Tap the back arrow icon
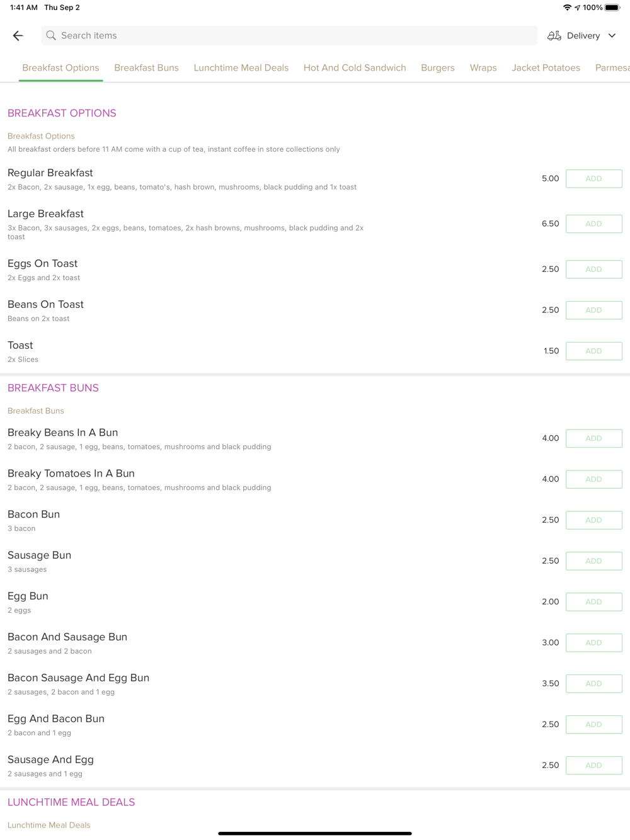630x840 pixels. point(18,36)
